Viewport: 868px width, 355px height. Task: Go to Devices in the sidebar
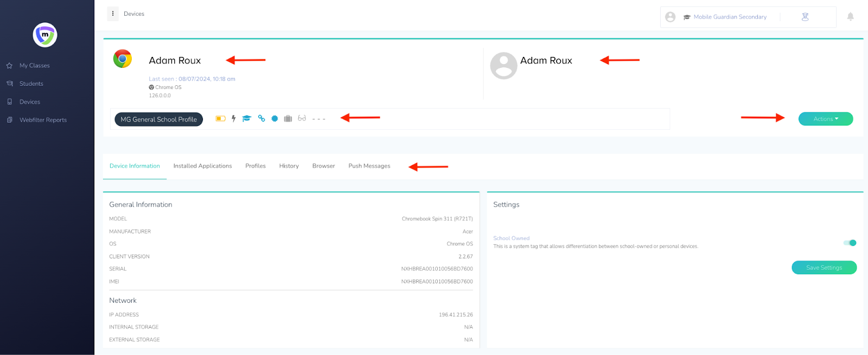pos(30,102)
